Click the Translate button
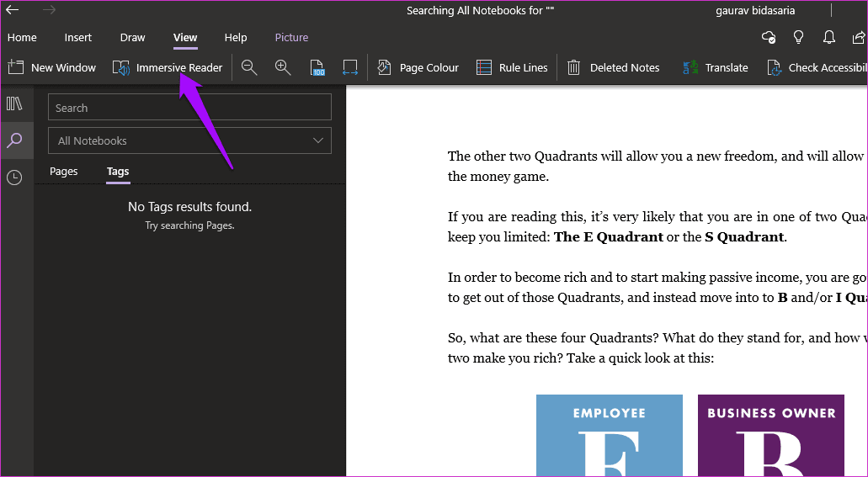 coord(716,67)
